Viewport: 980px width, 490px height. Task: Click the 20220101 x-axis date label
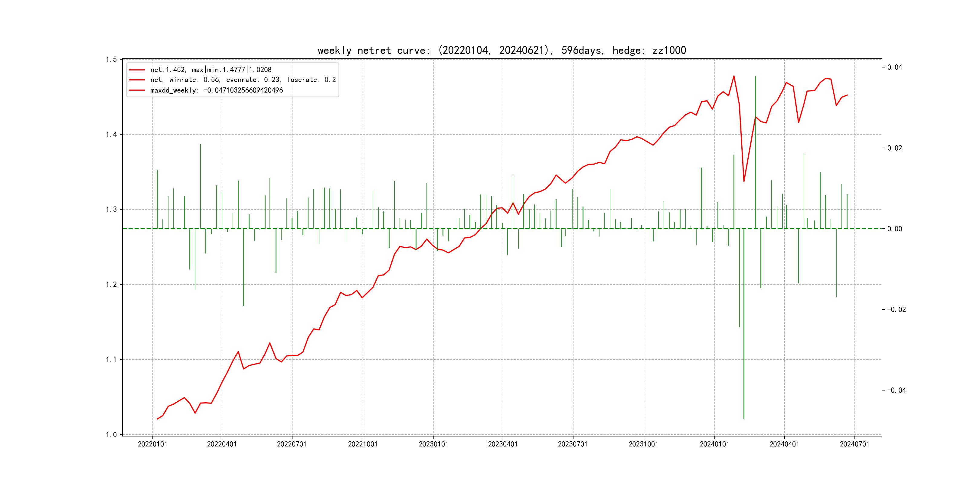(x=152, y=444)
